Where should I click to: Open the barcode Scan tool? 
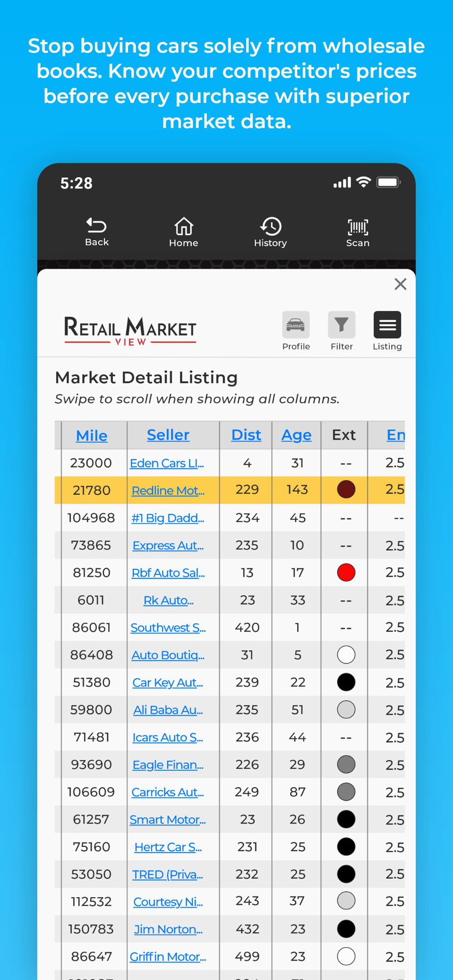coord(358,227)
